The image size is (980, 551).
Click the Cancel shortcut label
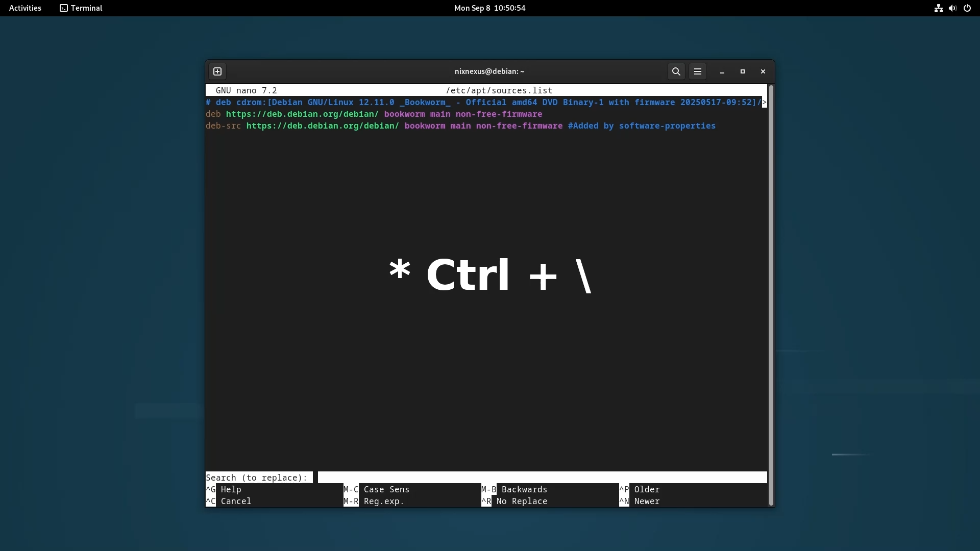pyautogui.click(x=235, y=501)
